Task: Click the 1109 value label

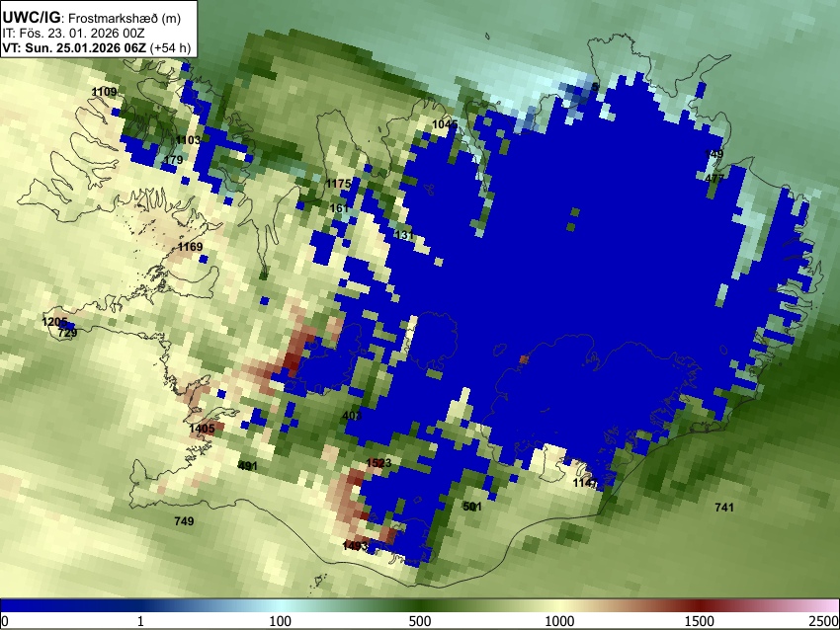Action: pyautogui.click(x=104, y=92)
